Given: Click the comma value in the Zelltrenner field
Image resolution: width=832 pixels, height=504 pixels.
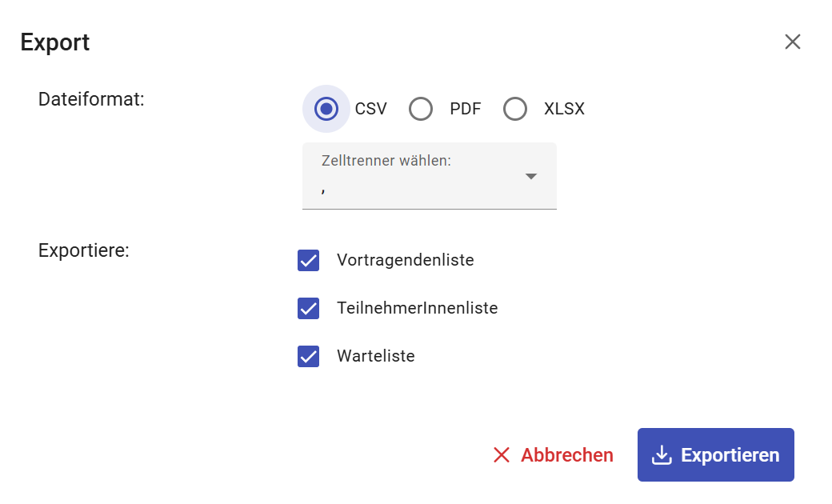Looking at the screenshot, I should click(323, 190).
